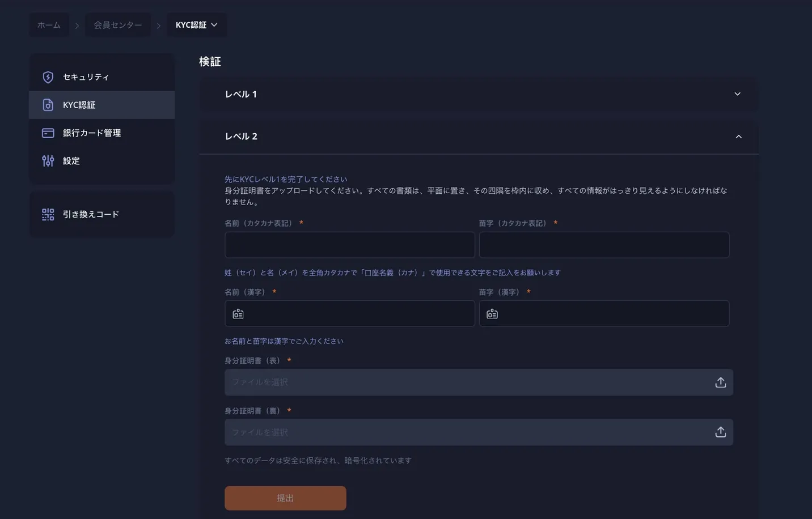
Task: Select the 銀行カード管理 sidebar entry
Action: [x=92, y=131]
